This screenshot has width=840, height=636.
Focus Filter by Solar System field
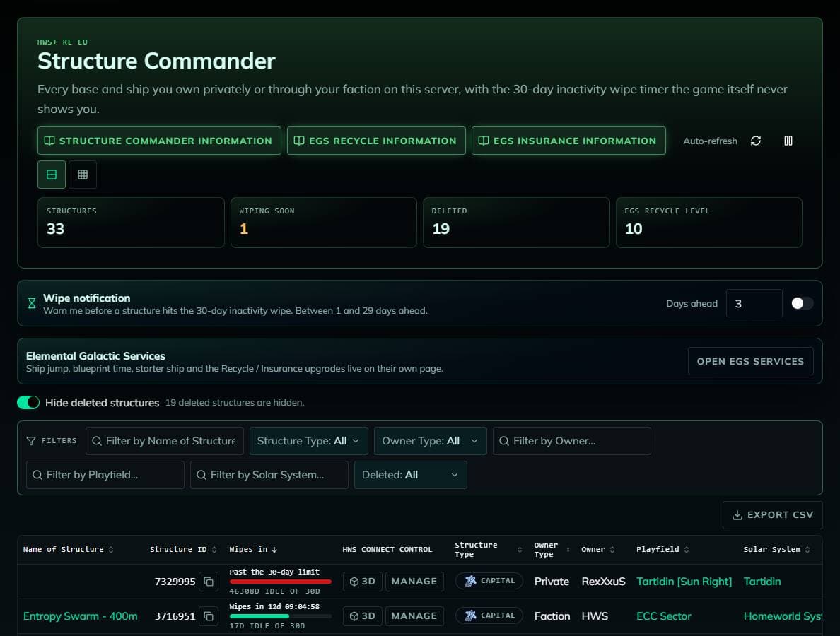click(269, 475)
